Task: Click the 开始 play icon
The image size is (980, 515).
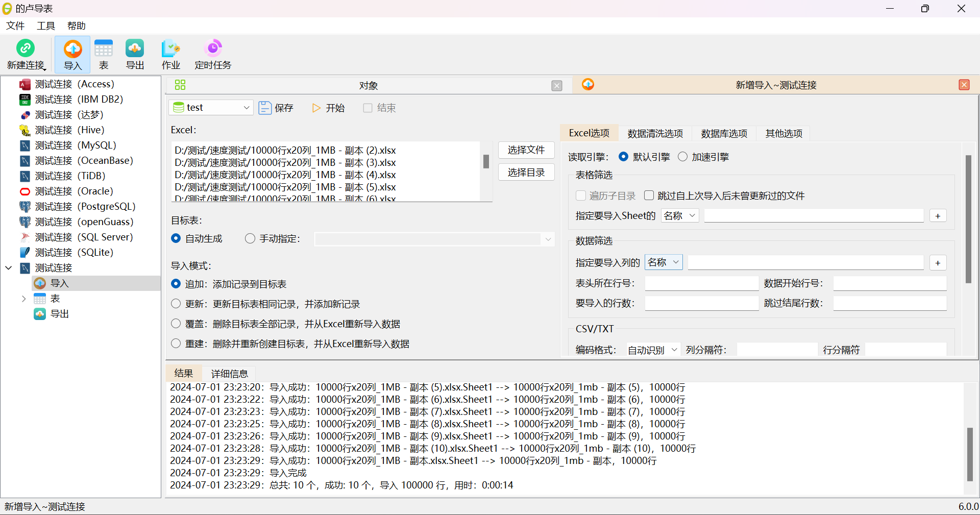Action: tap(316, 108)
